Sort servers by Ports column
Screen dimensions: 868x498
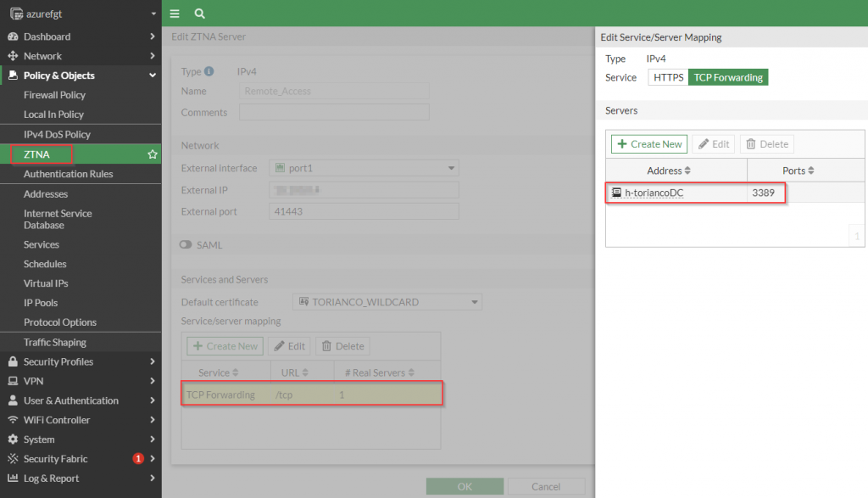coord(798,171)
